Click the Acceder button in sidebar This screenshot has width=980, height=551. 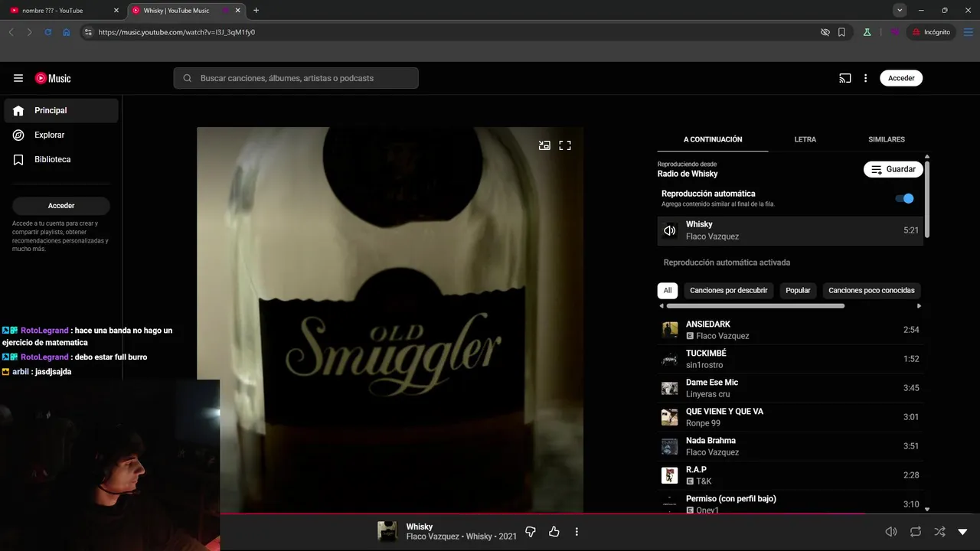(x=61, y=206)
